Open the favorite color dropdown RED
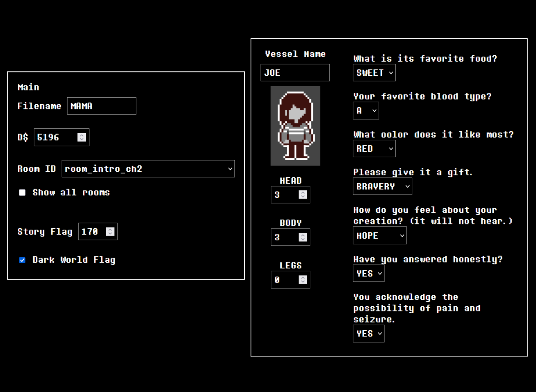This screenshot has height=392, width=536. pyautogui.click(x=374, y=149)
